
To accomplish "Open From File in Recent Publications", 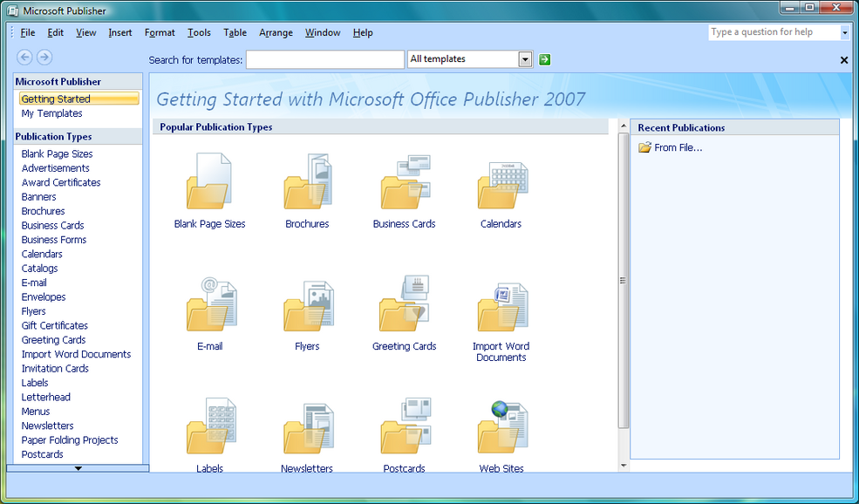I will pos(671,147).
